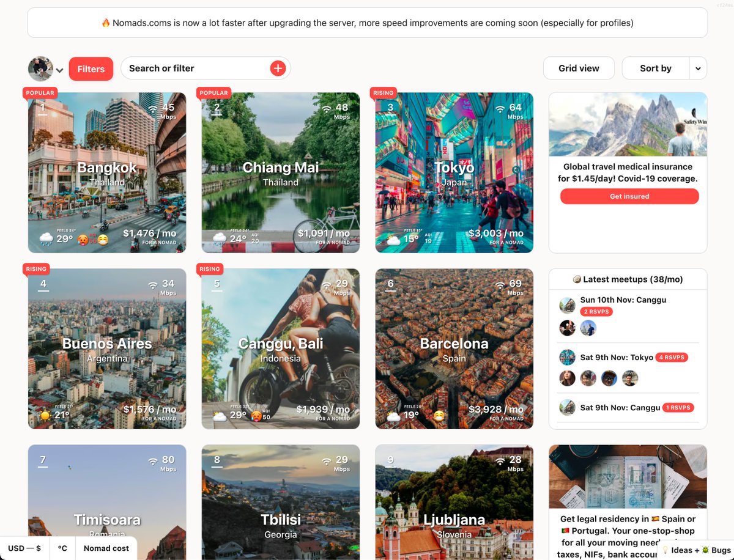The width and height of the screenshot is (734, 560).
Task: Open the travel insurance mountain image
Action: [x=628, y=125]
